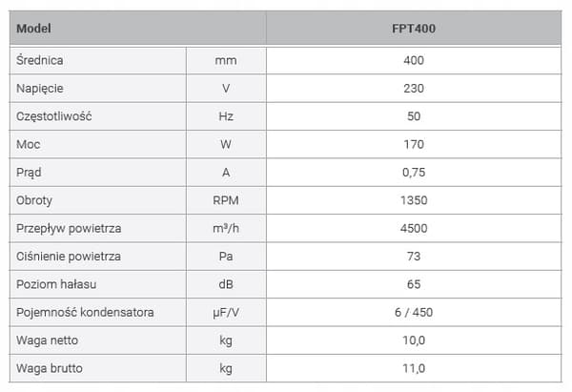Select the 400 diameter value
Image resolution: width=572 pixels, height=392 pixels.
click(x=414, y=60)
